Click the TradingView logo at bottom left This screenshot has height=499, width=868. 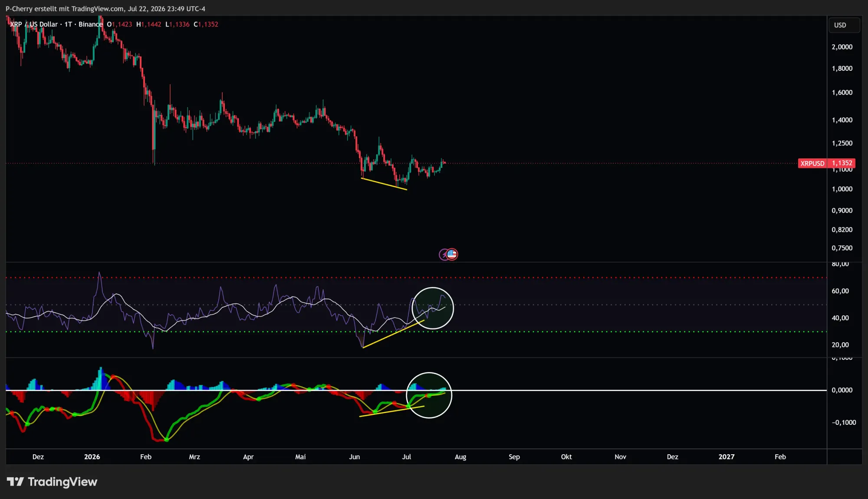click(x=52, y=482)
